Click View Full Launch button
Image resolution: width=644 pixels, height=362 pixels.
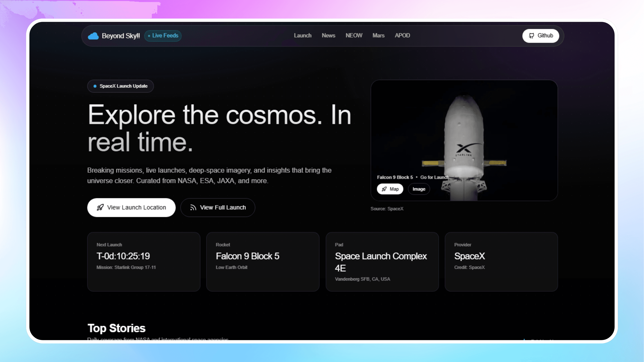(x=218, y=208)
